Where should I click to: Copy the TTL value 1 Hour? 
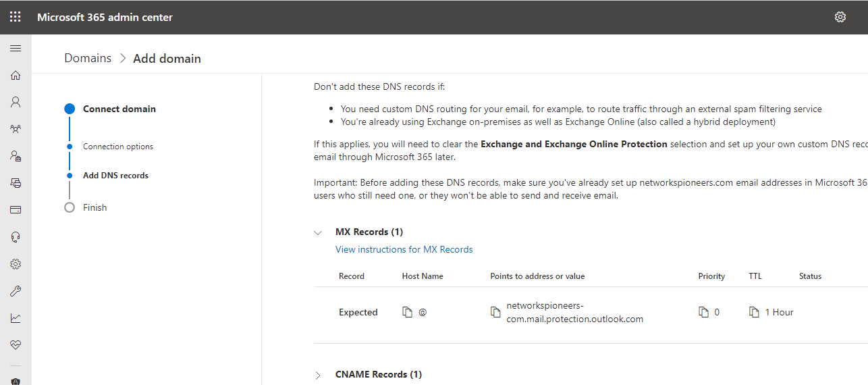click(x=754, y=312)
